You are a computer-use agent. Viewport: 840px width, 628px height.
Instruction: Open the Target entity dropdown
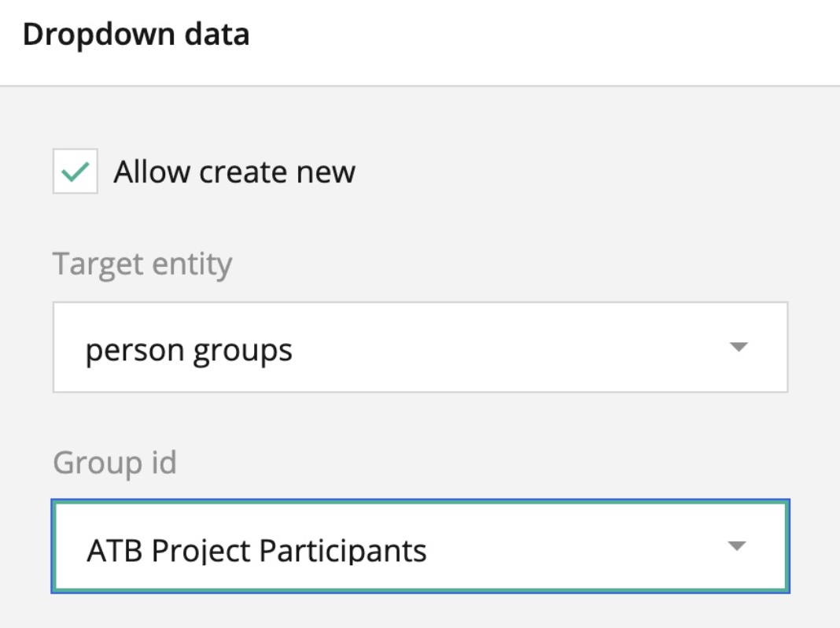pos(420,347)
